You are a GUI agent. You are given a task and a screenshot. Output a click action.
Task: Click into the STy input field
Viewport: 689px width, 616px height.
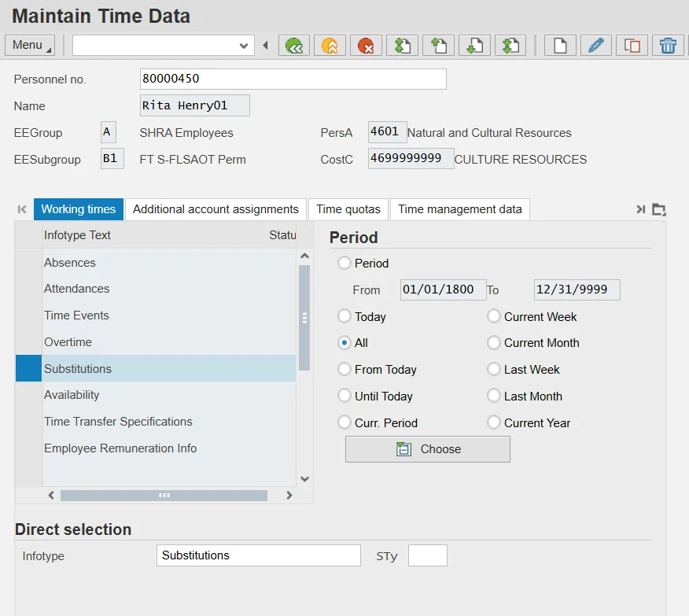pos(427,555)
